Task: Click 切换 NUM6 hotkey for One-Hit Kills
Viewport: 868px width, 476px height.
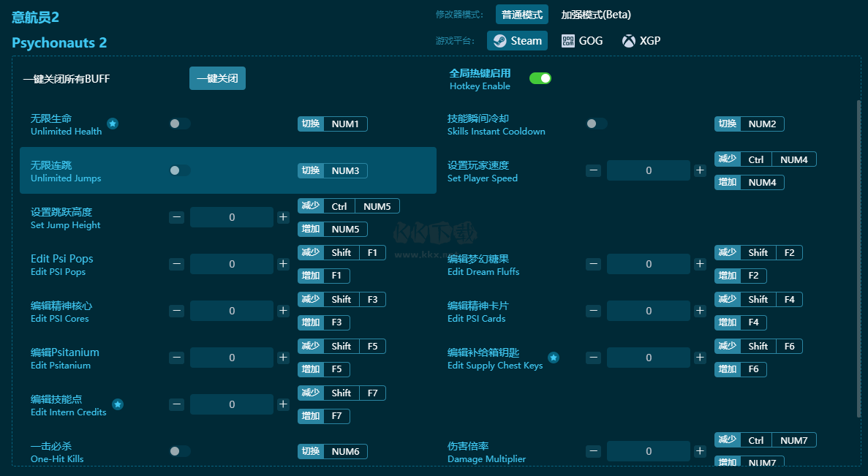Action: point(333,452)
